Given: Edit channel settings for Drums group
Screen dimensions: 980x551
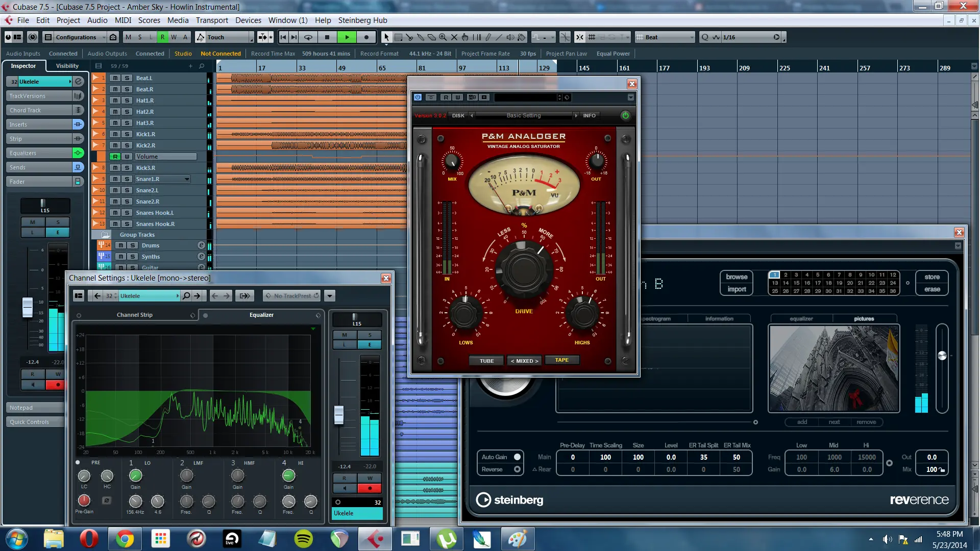Looking at the screenshot, I should 201,245.
